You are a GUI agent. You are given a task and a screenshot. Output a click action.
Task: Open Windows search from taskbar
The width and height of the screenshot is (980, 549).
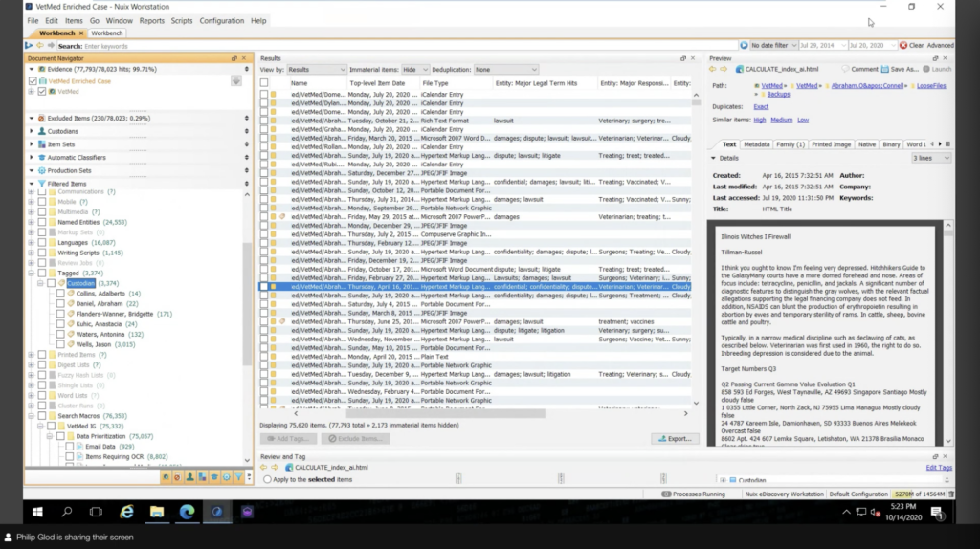click(67, 512)
